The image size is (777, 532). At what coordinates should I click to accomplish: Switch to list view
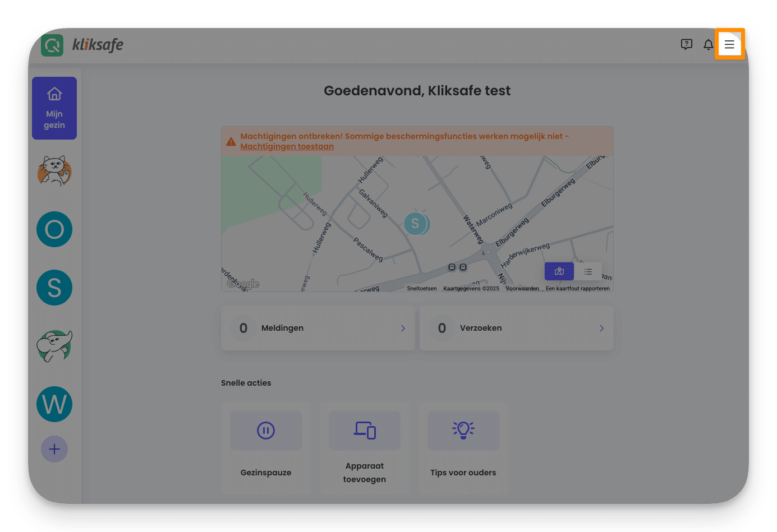pyautogui.click(x=588, y=271)
